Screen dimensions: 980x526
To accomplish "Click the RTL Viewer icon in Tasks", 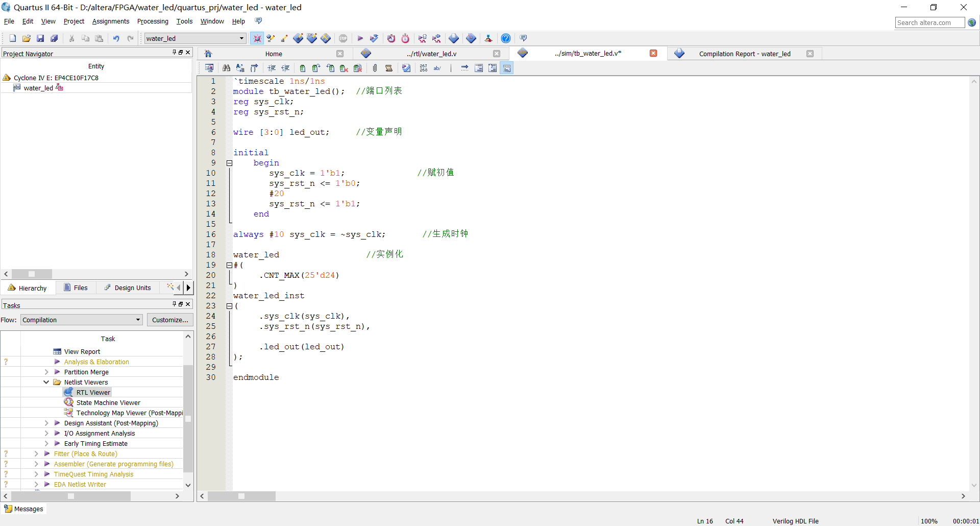I will click(x=68, y=392).
